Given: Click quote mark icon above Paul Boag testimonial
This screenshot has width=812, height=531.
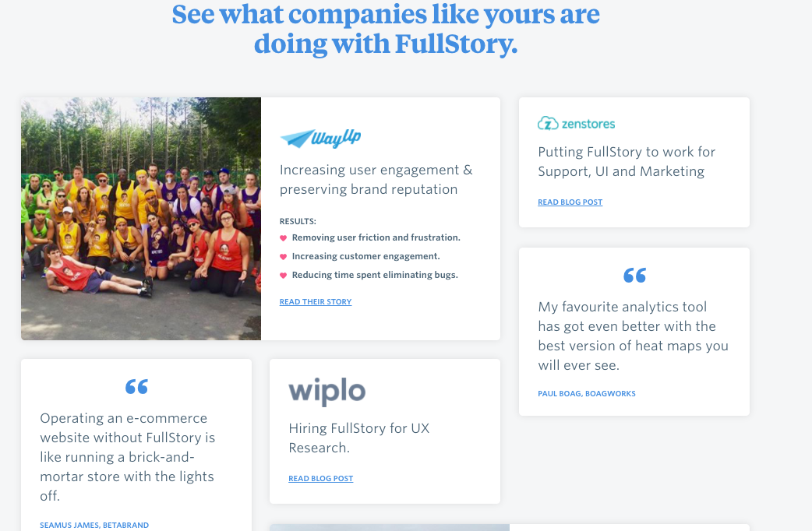Looking at the screenshot, I should point(634,275).
